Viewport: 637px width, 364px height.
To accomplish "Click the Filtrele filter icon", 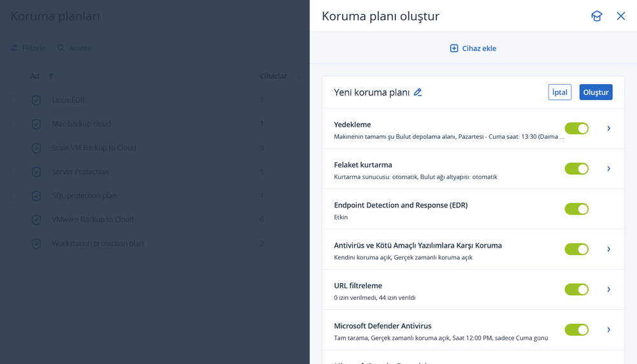I will (x=14, y=48).
